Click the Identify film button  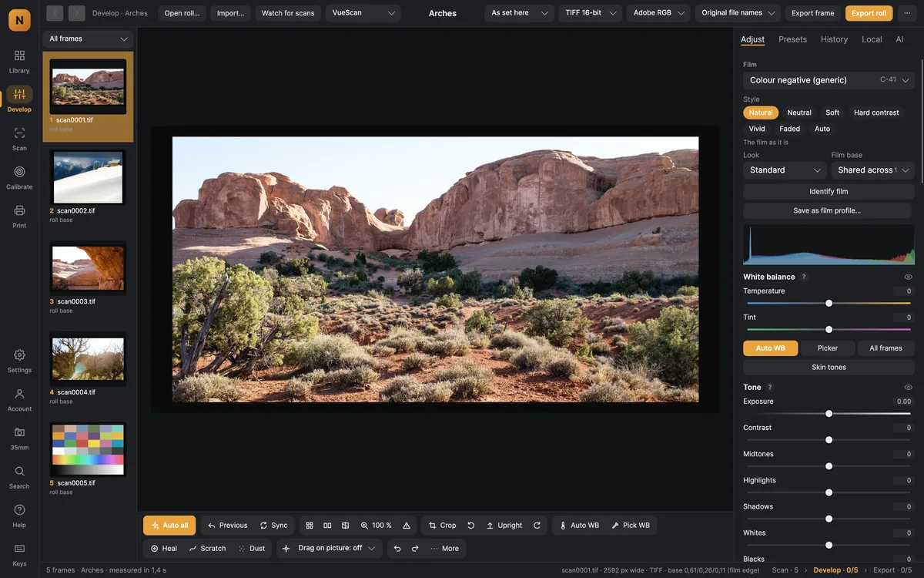(829, 192)
